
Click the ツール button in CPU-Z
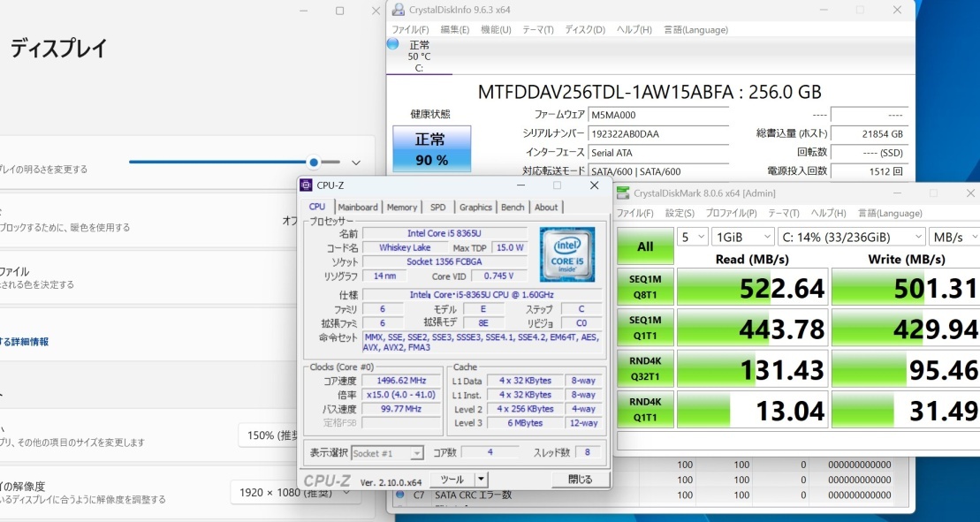coord(452,480)
